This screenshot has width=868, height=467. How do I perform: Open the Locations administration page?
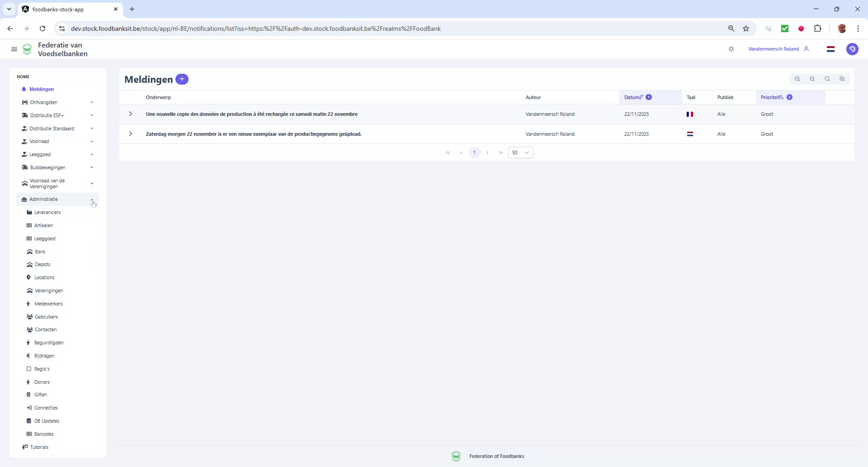(45, 277)
